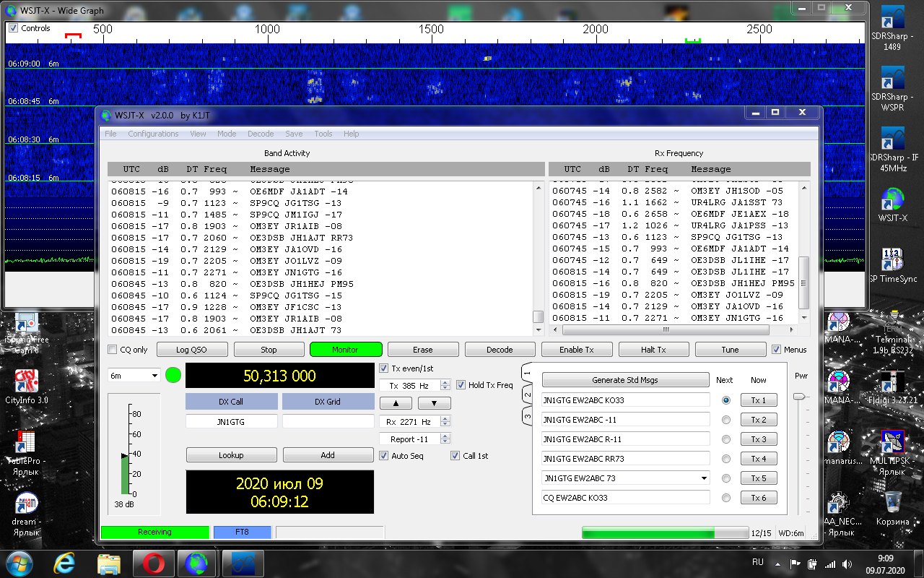The height and width of the screenshot is (578, 924).
Task: Click the Pwr slider handle
Action: (x=798, y=396)
